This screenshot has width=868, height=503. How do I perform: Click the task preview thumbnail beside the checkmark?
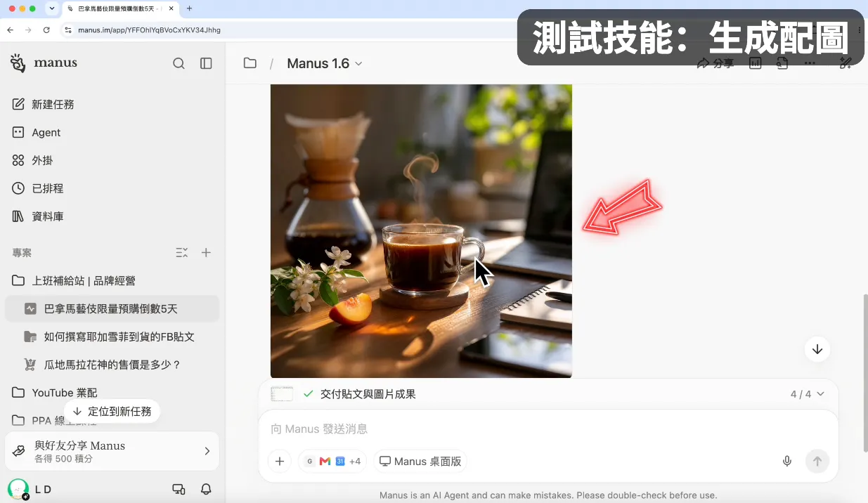pyautogui.click(x=282, y=394)
